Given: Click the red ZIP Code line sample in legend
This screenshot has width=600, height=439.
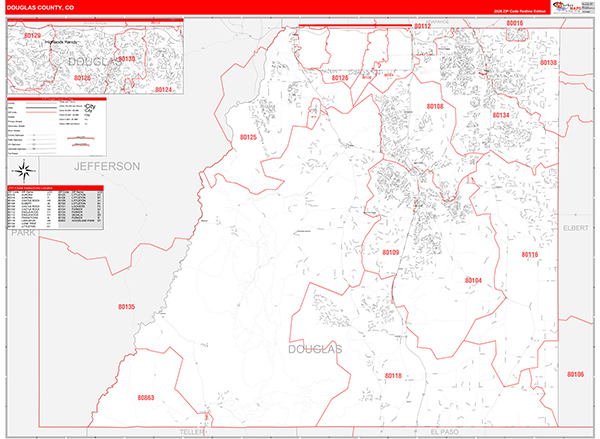Looking at the screenshot, I should tap(41, 113).
